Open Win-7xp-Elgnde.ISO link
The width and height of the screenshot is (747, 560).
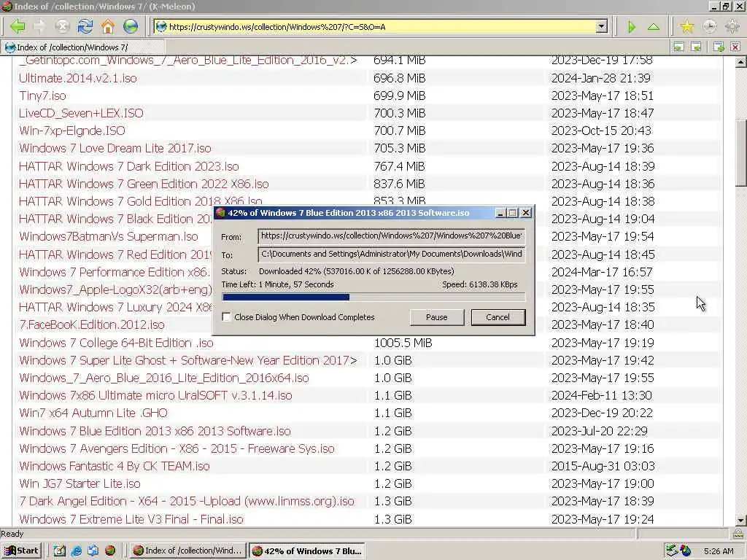click(x=72, y=131)
